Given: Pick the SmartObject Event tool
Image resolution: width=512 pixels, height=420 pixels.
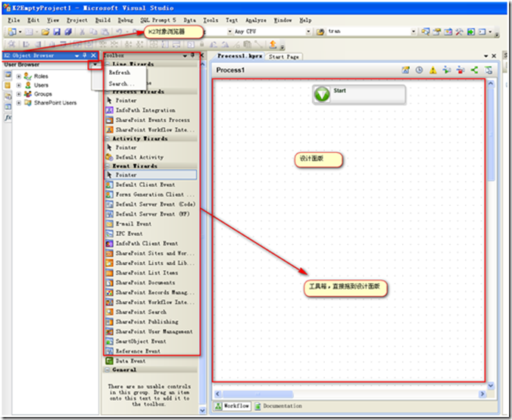Looking at the screenshot, I should coord(141,341).
